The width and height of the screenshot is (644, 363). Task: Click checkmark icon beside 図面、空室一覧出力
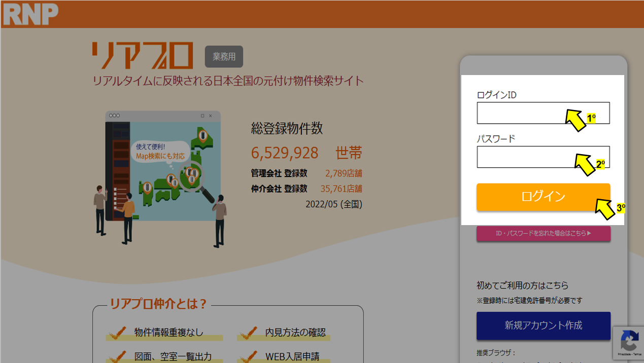pos(118,356)
